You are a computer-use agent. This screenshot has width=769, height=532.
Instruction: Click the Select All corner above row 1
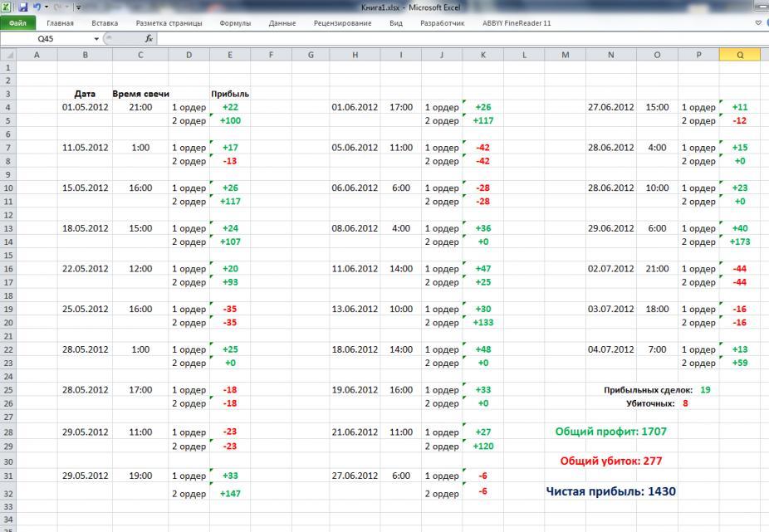(7, 55)
